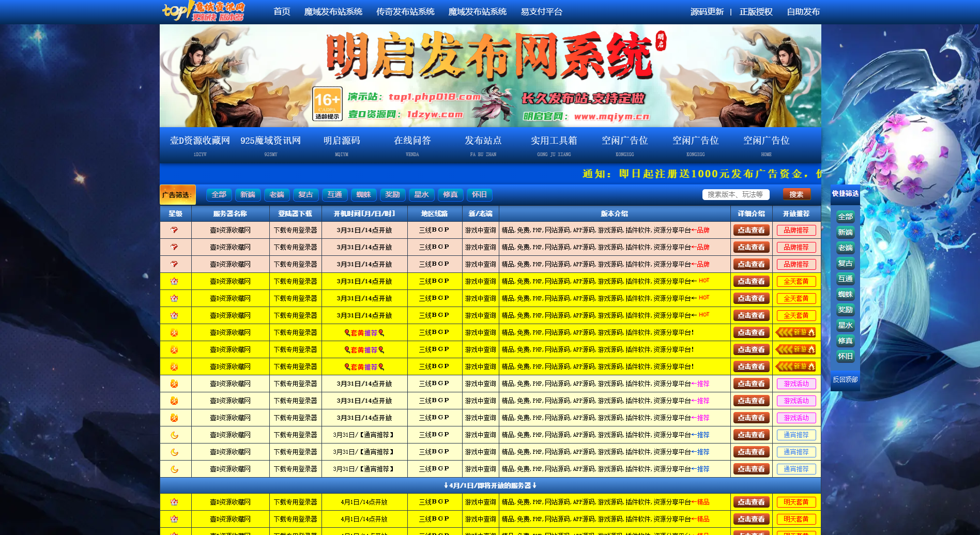Open the 首页 menu item
This screenshot has height=535, width=980.
281,11
